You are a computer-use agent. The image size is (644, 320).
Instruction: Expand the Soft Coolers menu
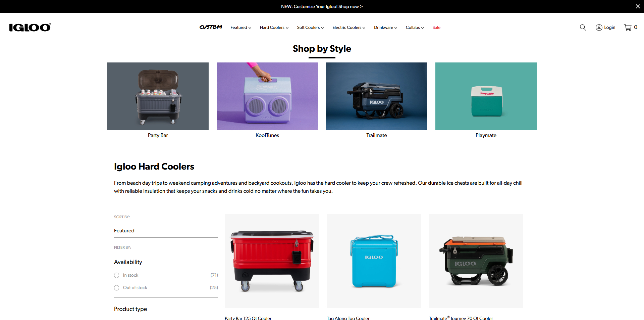(x=310, y=28)
